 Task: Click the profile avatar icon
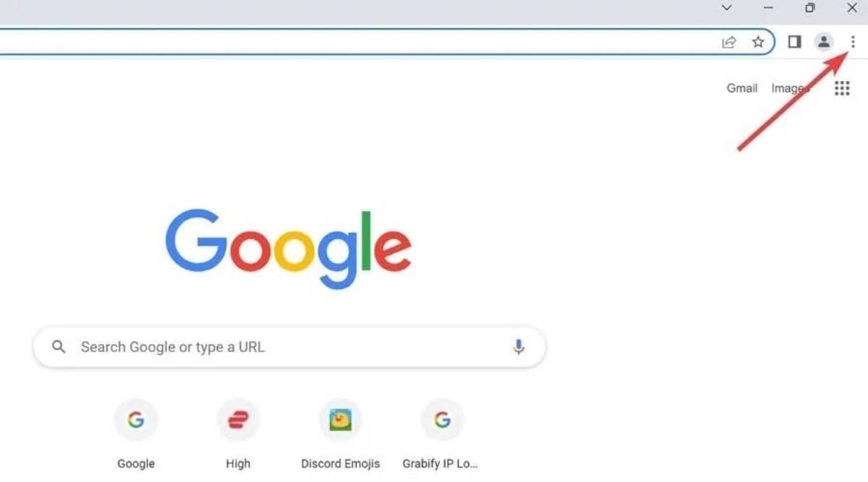[824, 42]
